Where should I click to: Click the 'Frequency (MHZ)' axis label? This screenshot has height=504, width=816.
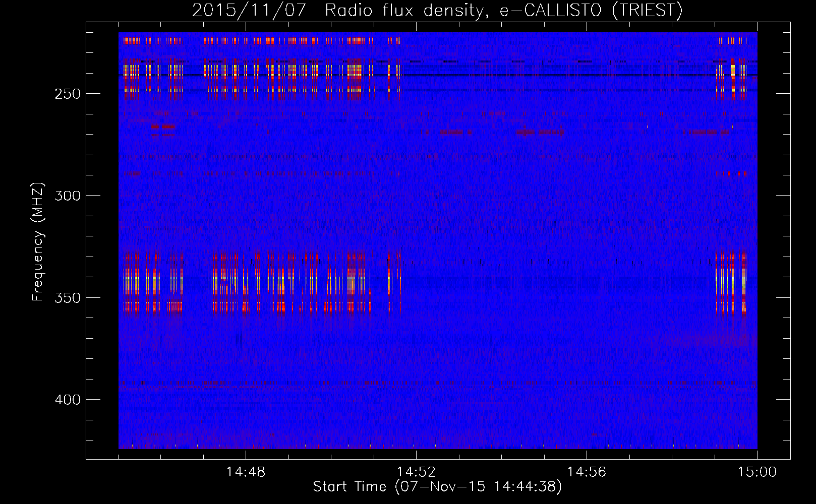[38, 242]
